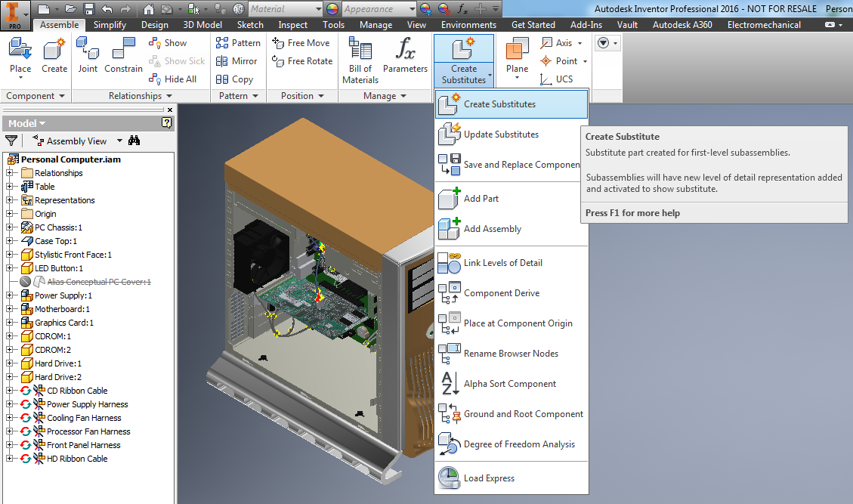Click the fx parameters icon in quick access
Screen dimensions: 853x504
coord(462,9)
